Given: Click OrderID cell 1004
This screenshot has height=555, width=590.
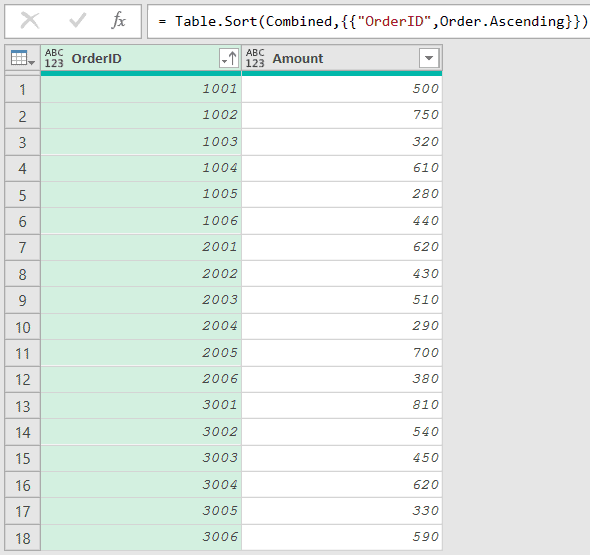Looking at the screenshot, I should [141, 168].
